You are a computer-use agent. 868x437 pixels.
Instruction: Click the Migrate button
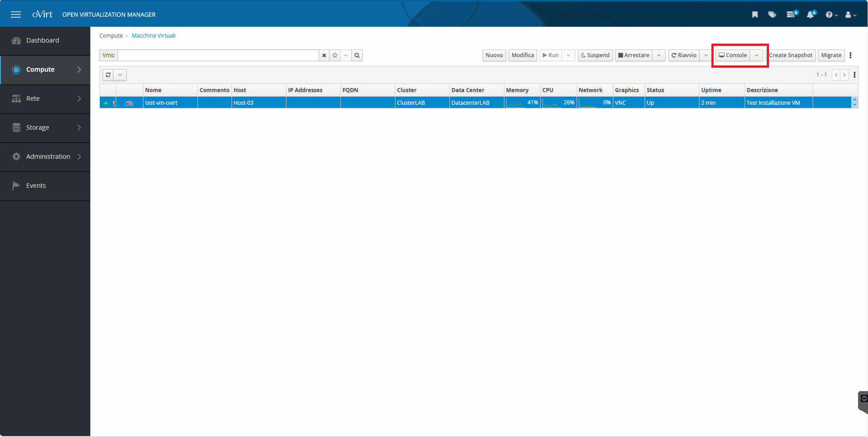tap(831, 55)
